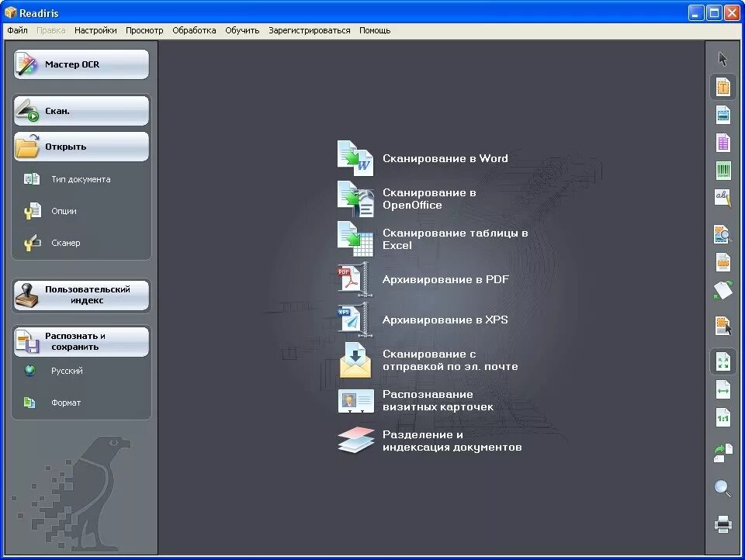Screen dimensions: 745x560
Task: Click the Архивирование в PDF label
Action: tap(445, 279)
